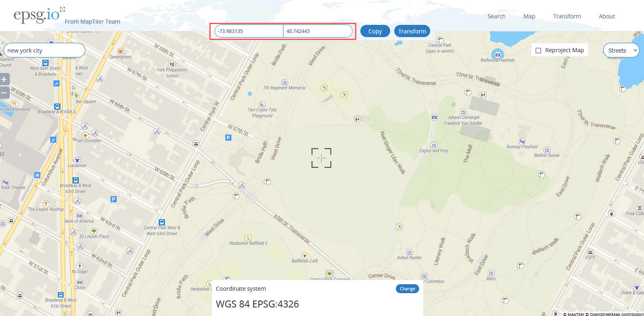644x316 pixels.
Task: Click the 7th Regiment Memorial marker icon
Action: tap(284, 82)
